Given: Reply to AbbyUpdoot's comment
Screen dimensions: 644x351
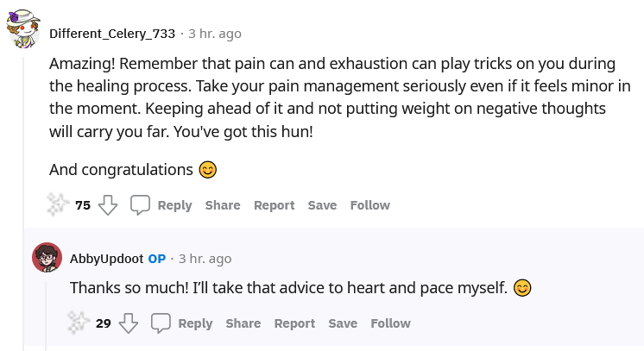Looking at the screenshot, I should coord(195,323).
